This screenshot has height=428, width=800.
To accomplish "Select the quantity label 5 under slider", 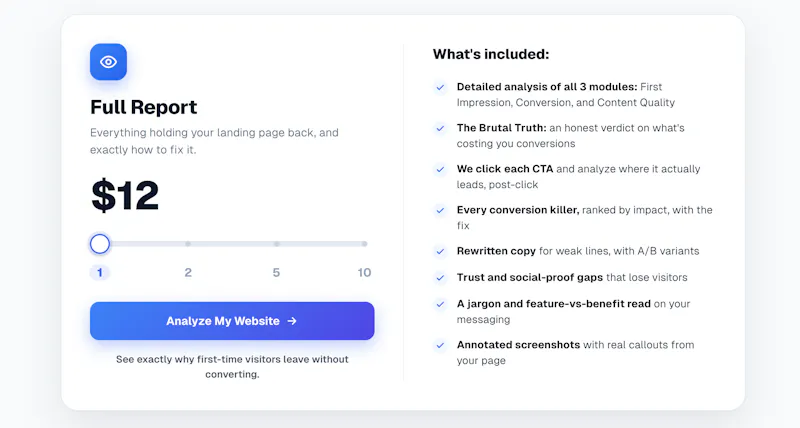I will click(x=276, y=272).
